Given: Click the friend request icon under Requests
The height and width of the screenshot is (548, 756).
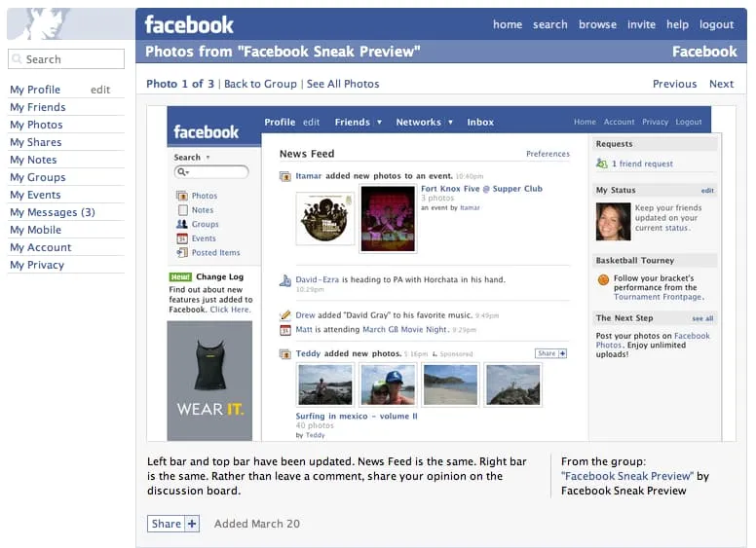Looking at the screenshot, I should (x=602, y=164).
